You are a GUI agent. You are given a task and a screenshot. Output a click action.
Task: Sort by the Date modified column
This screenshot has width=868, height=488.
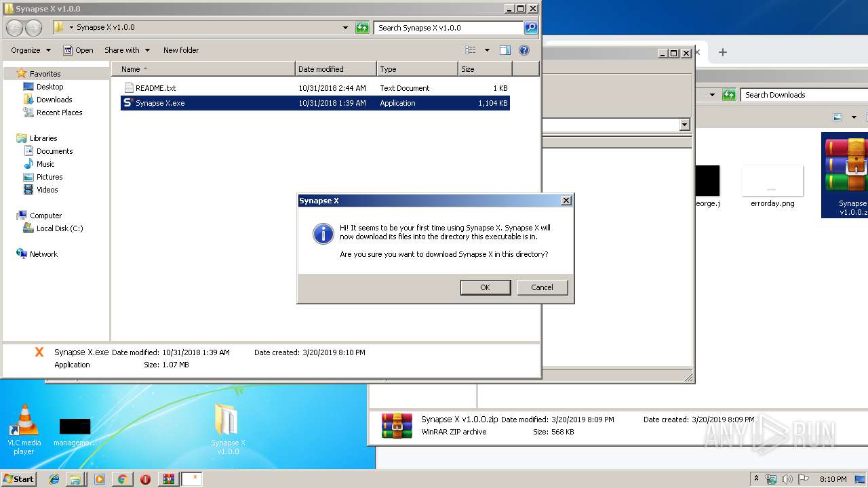pyautogui.click(x=336, y=69)
